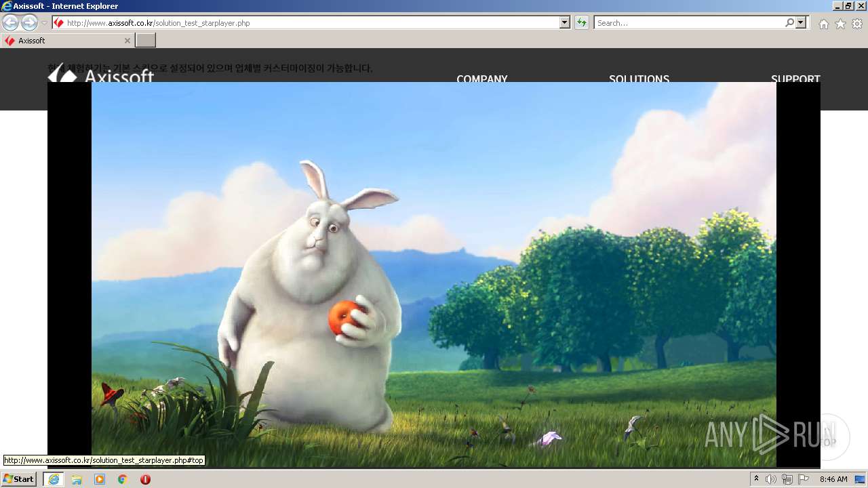Launch Google Chrome from taskbar
868x488 pixels.
click(123, 479)
